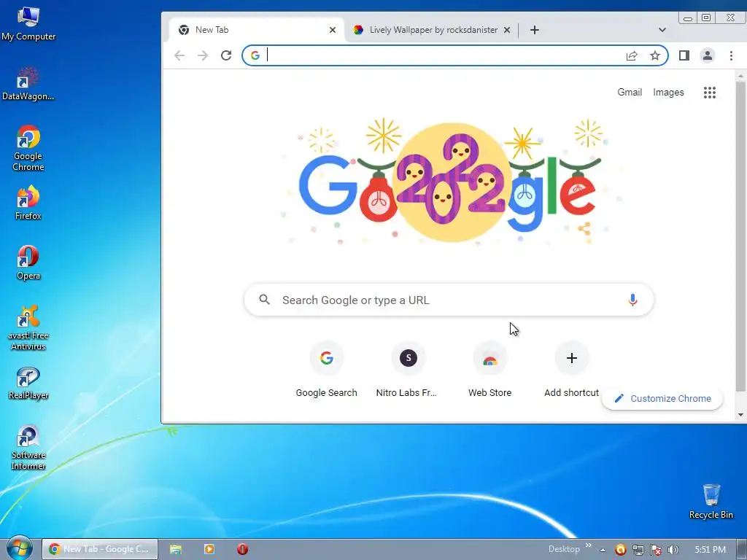Select the Firefox desktop shortcut
Viewport: 747px width, 560px height.
28,203
